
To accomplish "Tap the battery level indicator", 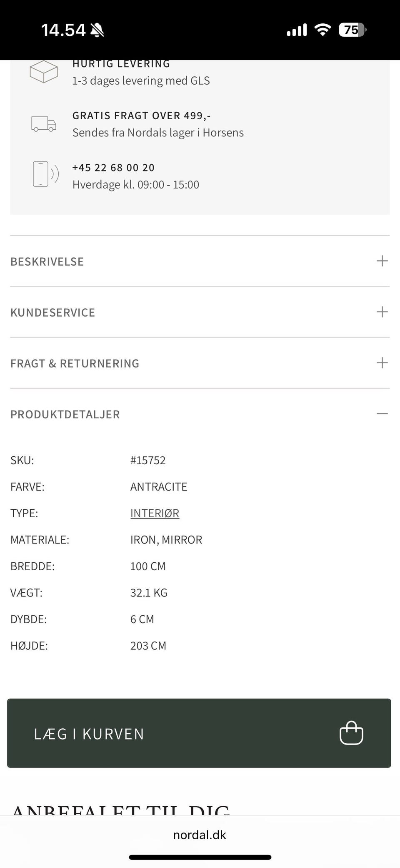I will click(x=352, y=30).
